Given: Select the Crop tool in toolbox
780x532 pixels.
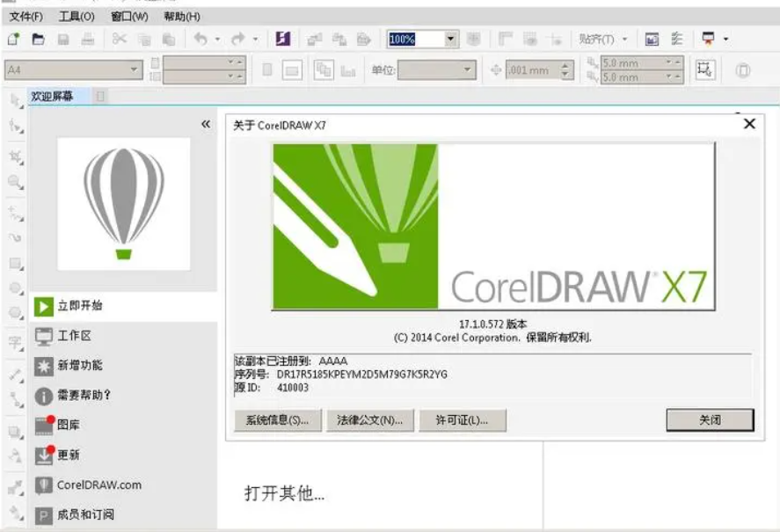Looking at the screenshot, I should tap(16, 157).
